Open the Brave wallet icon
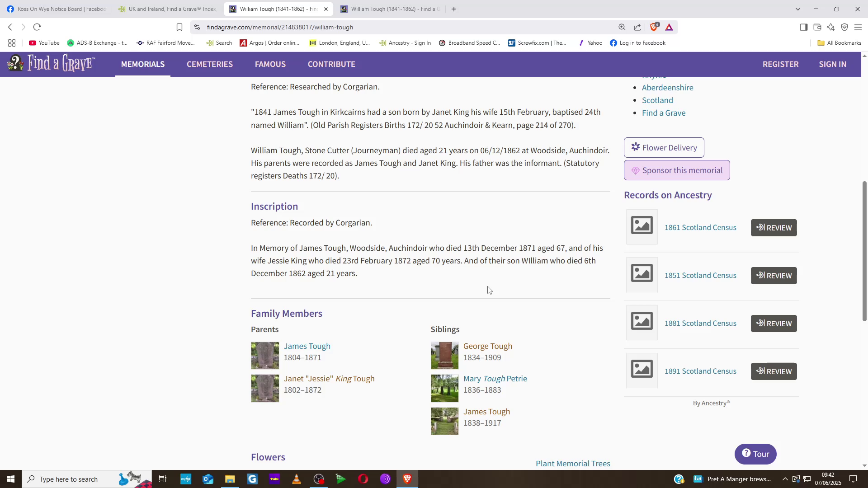The height and width of the screenshot is (488, 868). point(817,27)
